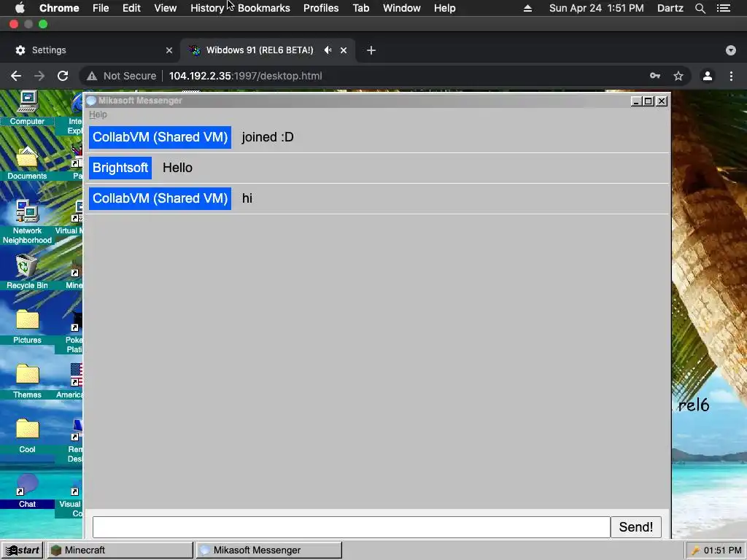Open the Edit menu
747x560 pixels.
[x=131, y=8]
